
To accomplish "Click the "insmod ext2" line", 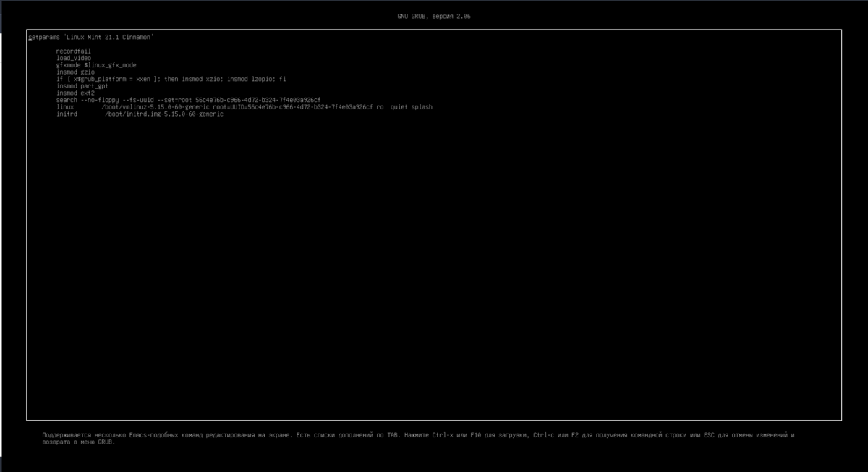I will point(76,93).
